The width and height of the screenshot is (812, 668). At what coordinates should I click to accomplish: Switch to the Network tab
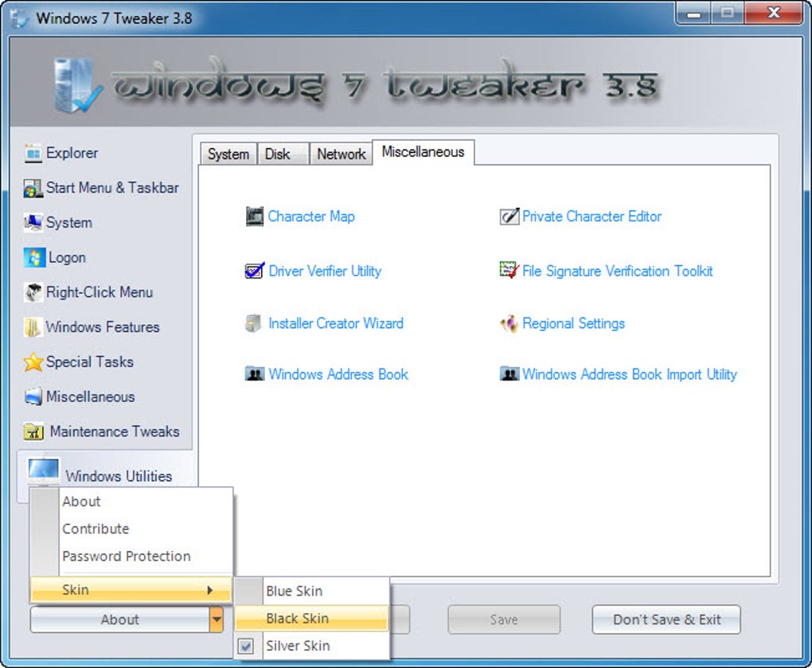click(x=341, y=154)
